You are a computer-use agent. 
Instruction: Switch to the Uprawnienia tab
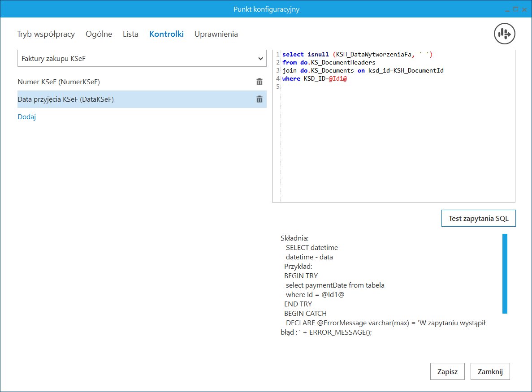pyautogui.click(x=216, y=34)
